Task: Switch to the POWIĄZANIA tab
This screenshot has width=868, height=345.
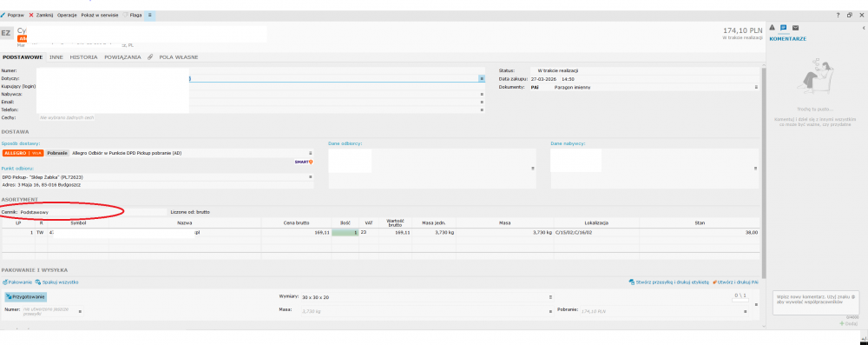Action: [x=122, y=57]
